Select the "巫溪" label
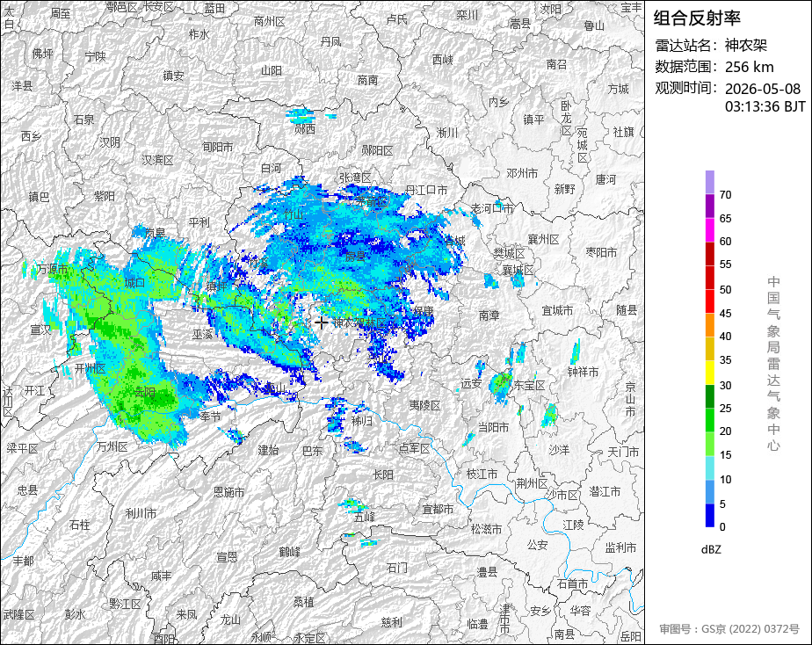 coord(202,335)
